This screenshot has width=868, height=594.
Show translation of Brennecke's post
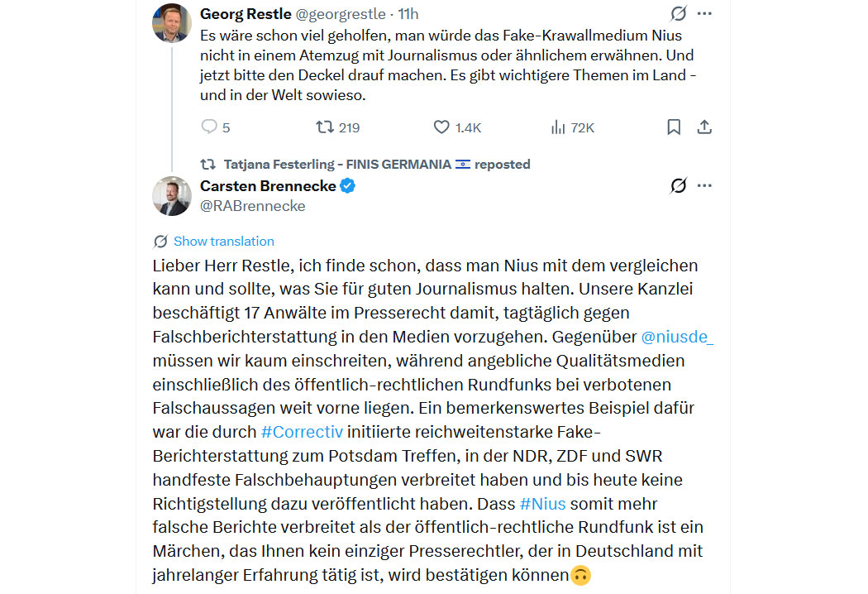[x=223, y=242]
